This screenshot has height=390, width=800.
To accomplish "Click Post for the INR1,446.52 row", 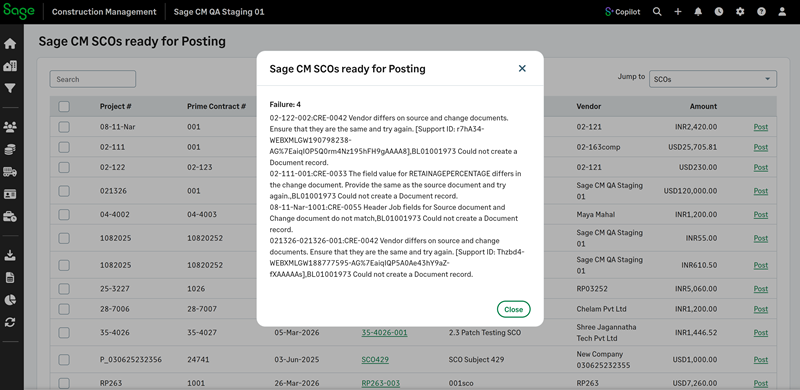I will [760, 333].
